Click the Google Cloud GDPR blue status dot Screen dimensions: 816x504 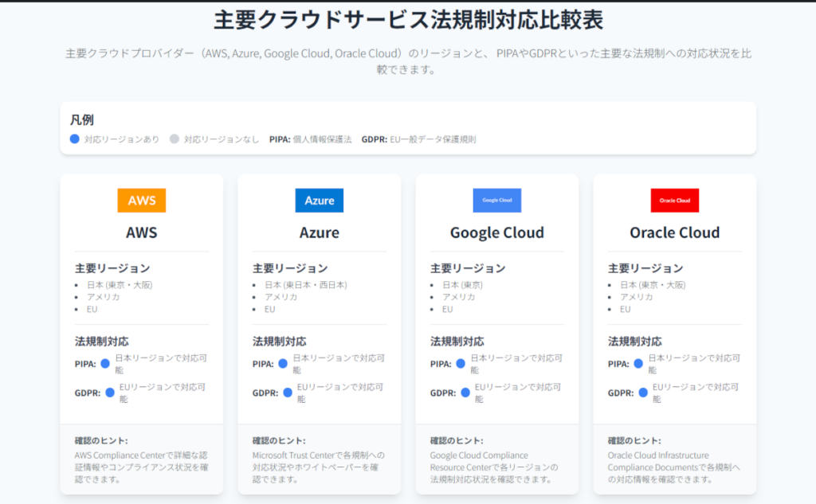coord(465,393)
